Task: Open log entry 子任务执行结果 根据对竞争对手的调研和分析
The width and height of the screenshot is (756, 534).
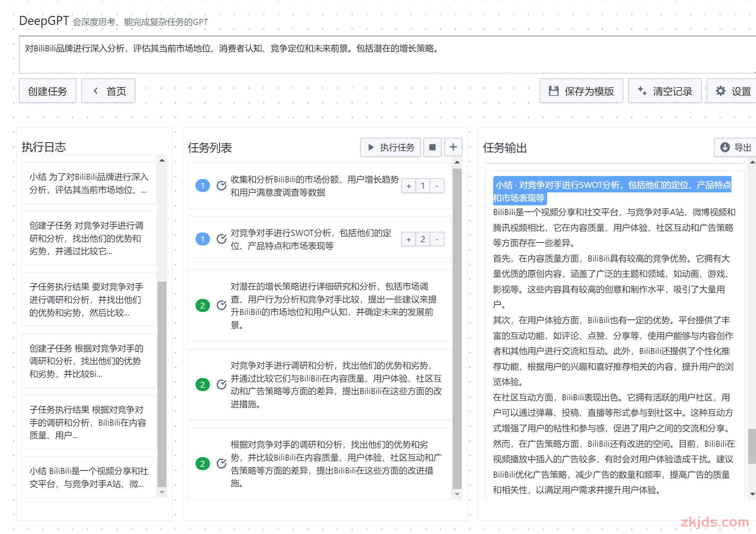Action: (89, 422)
